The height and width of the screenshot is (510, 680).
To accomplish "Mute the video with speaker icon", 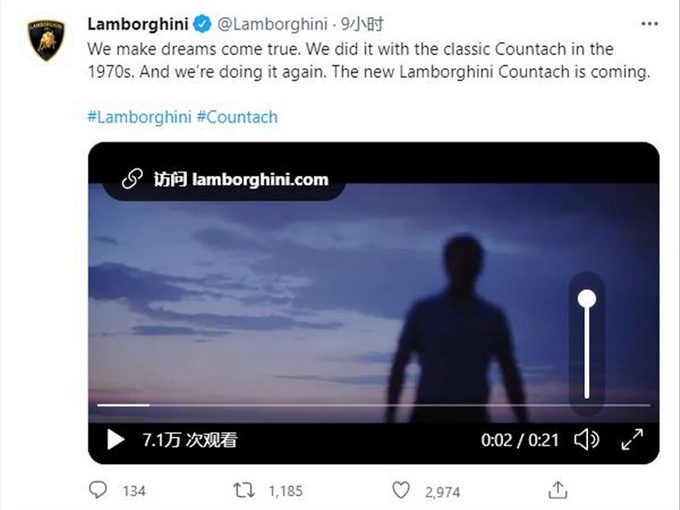I will (587, 439).
